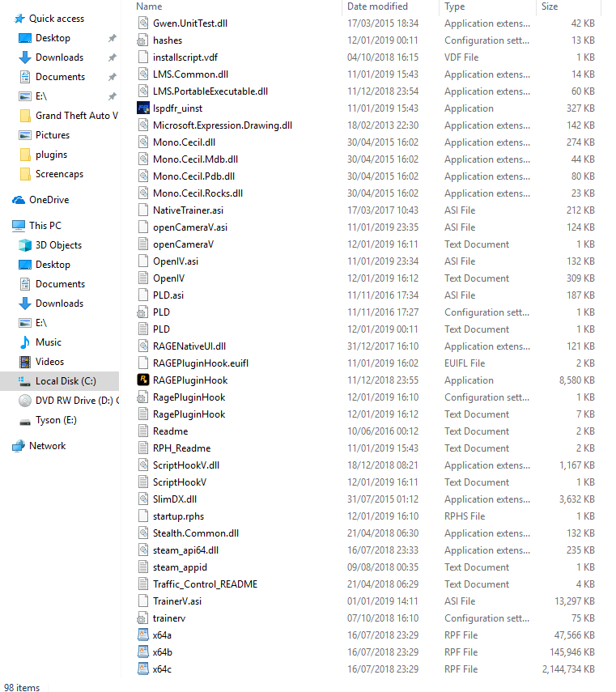616x692 pixels.
Task: Click the RagePluginHook configuration settings icon
Action: pos(142,397)
